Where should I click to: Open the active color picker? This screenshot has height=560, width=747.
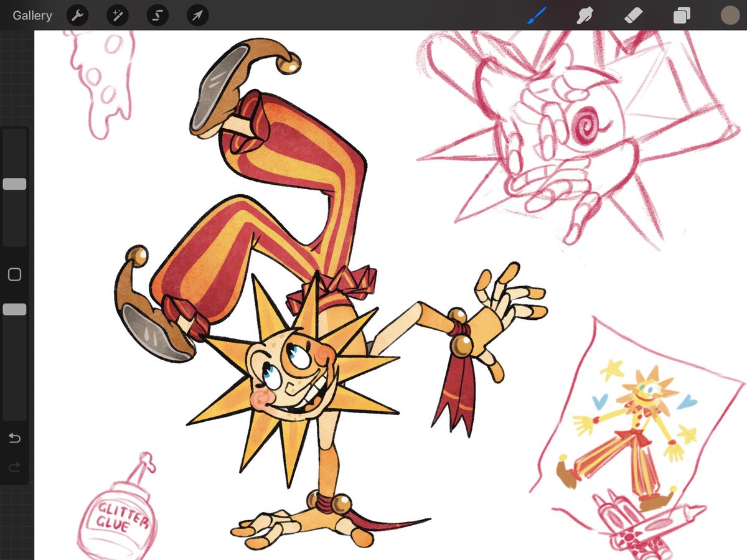pos(730,15)
